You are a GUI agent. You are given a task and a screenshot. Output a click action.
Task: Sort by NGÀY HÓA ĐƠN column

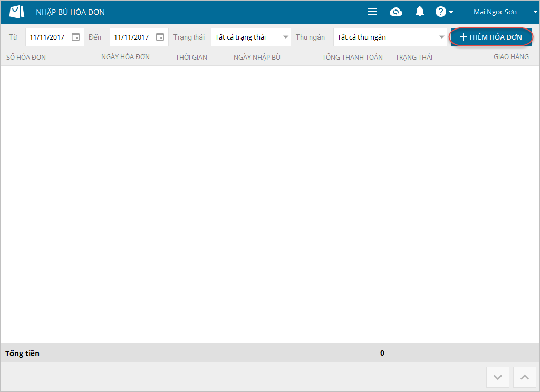point(126,57)
